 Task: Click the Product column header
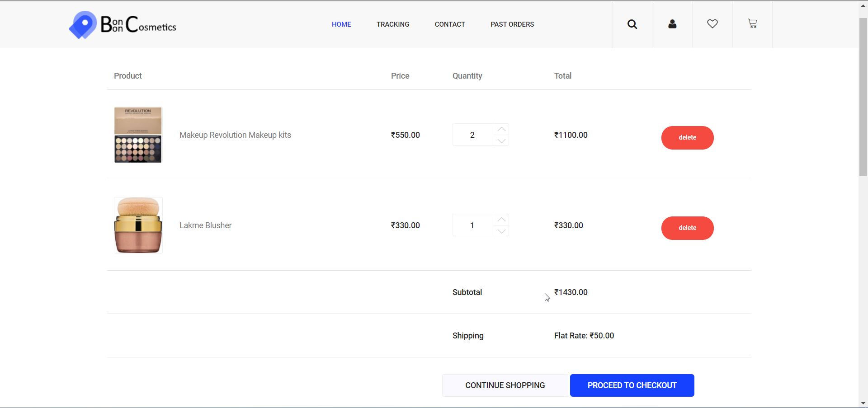click(128, 76)
